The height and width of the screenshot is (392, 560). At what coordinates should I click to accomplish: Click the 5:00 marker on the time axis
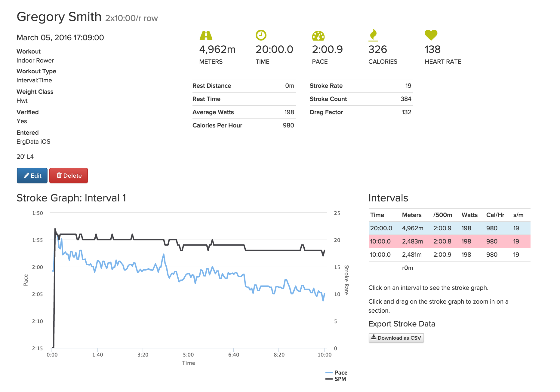[x=188, y=355]
